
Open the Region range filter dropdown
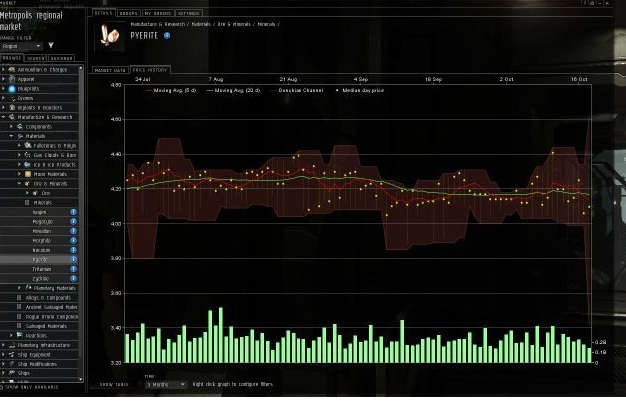coord(21,46)
